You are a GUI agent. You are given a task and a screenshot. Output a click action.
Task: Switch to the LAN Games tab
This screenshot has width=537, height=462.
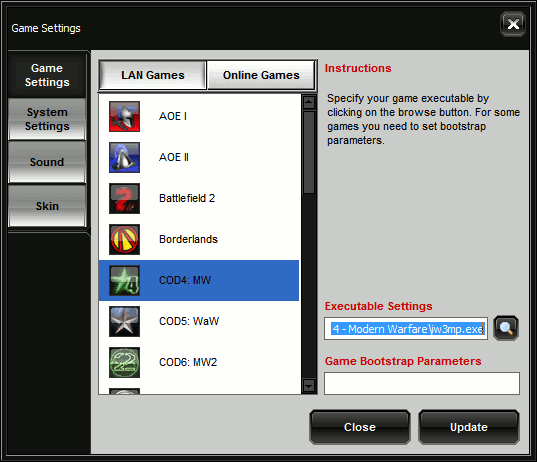[x=153, y=75]
